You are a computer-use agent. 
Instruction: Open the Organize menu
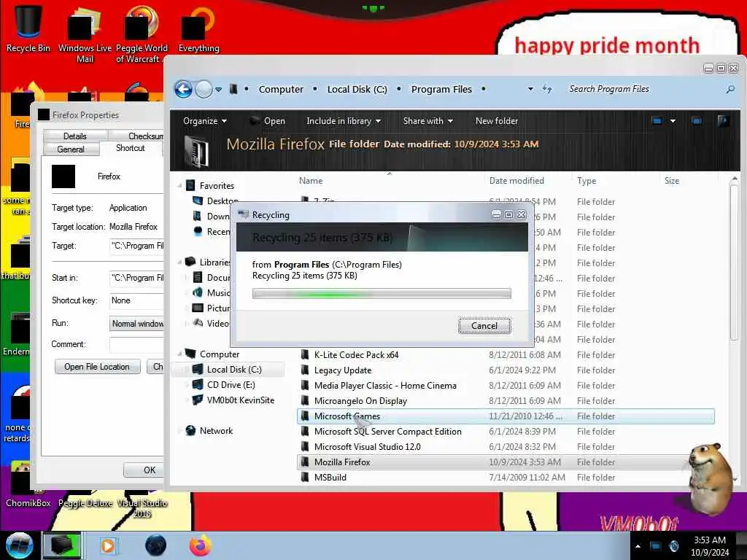(x=205, y=121)
